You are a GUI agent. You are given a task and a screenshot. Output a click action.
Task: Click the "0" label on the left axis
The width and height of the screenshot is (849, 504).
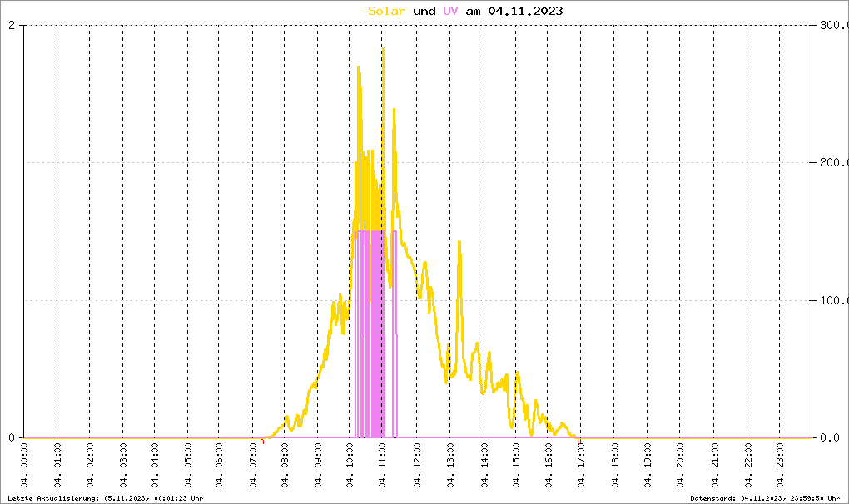pyautogui.click(x=12, y=437)
